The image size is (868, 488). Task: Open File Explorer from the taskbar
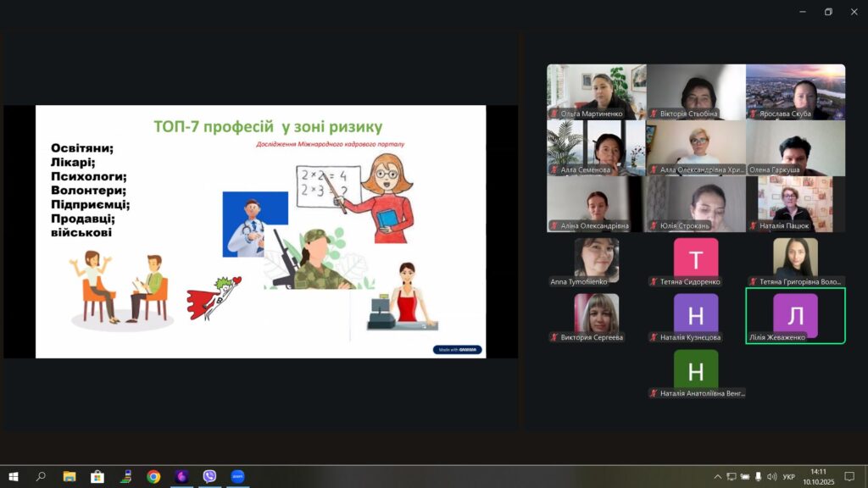(x=70, y=476)
